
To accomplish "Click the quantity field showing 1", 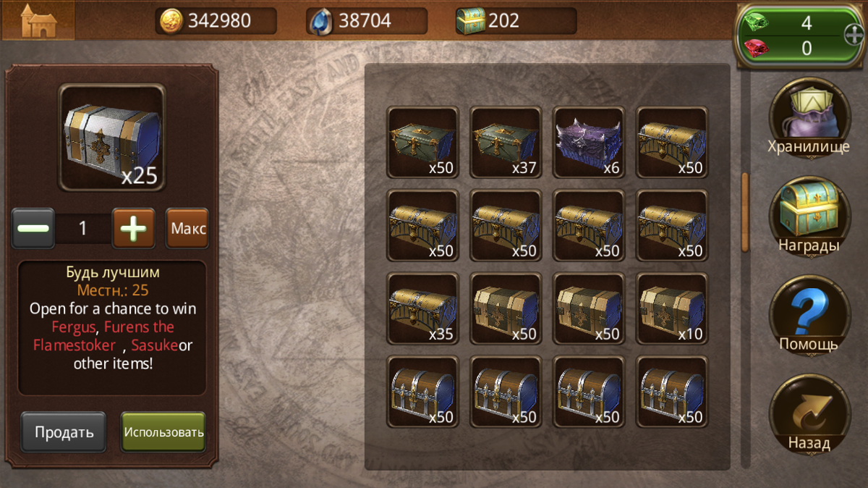I will 83,229.
